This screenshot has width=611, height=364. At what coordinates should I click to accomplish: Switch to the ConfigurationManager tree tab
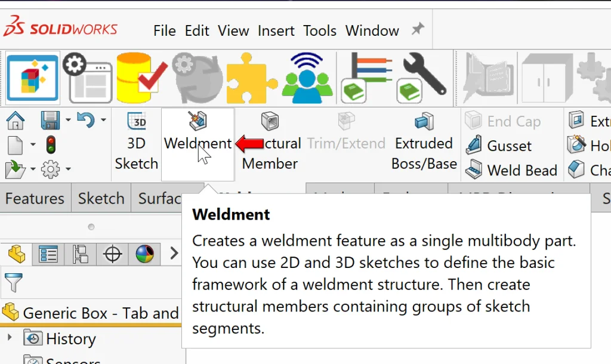point(80,254)
